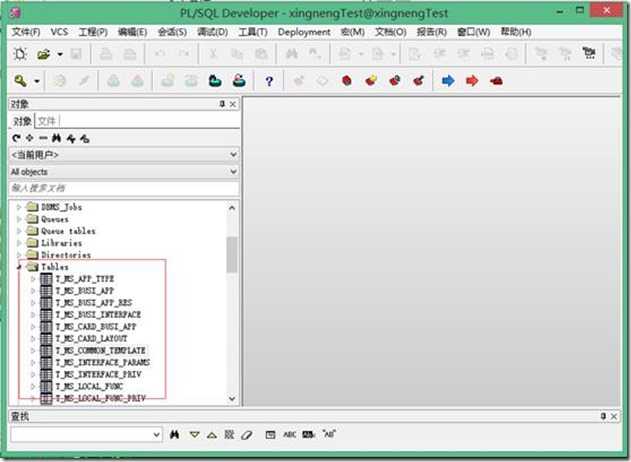
Task: Click the blue question mark Help icon
Action: 269,81
